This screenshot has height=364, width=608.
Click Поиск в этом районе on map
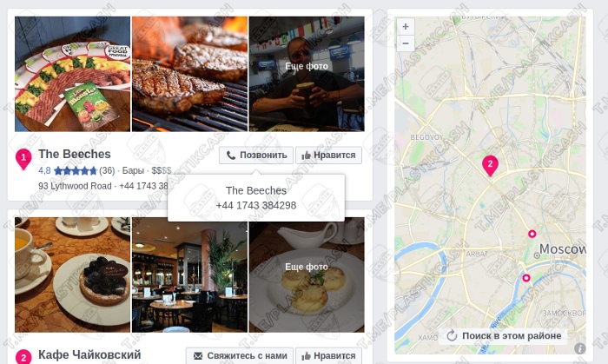pyautogui.click(x=504, y=335)
